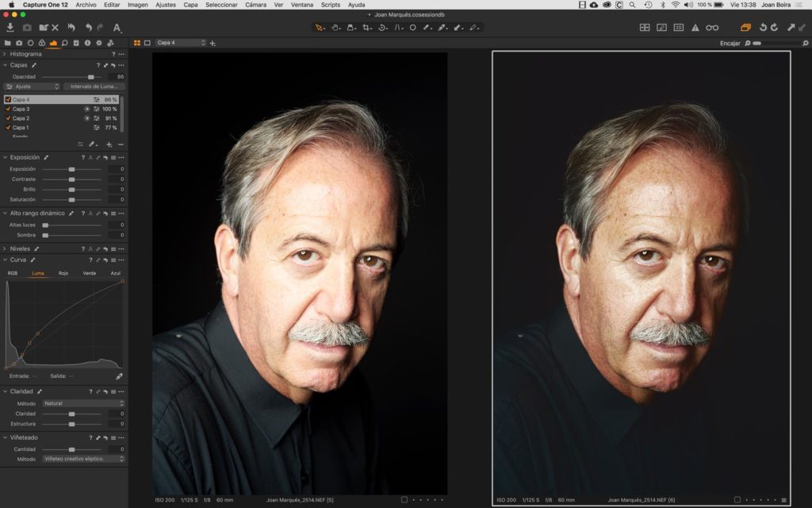The image size is (812, 508).
Task: Select the Crop tool
Action: coord(367,28)
